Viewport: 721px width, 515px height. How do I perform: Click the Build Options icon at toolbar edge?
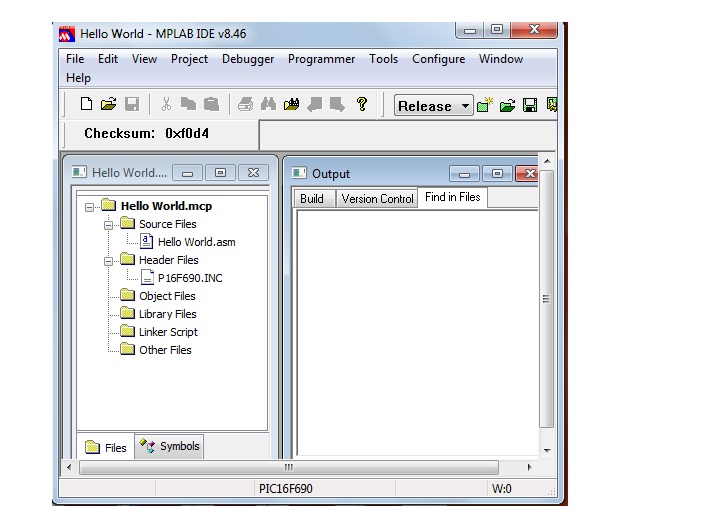tap(552, 105)
